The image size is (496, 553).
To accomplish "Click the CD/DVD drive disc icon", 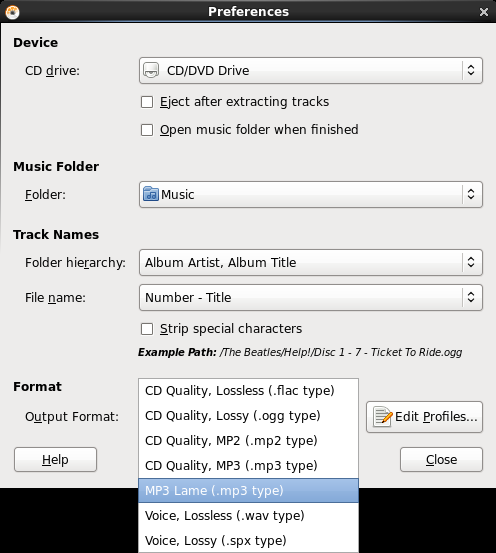I will (x=151, y=71).
